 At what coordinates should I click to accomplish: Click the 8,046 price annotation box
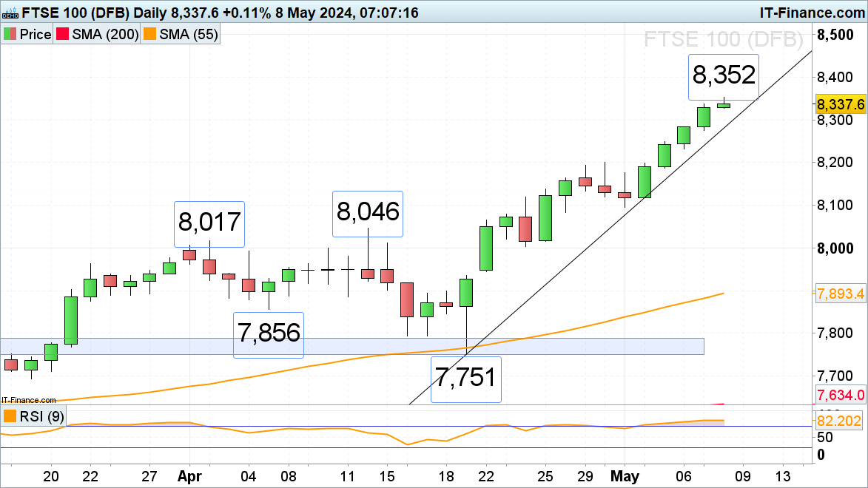(368, 214)
